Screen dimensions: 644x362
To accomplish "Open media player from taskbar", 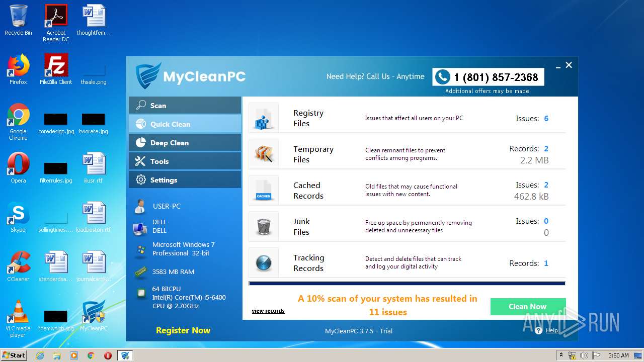I will coord(74,355).
